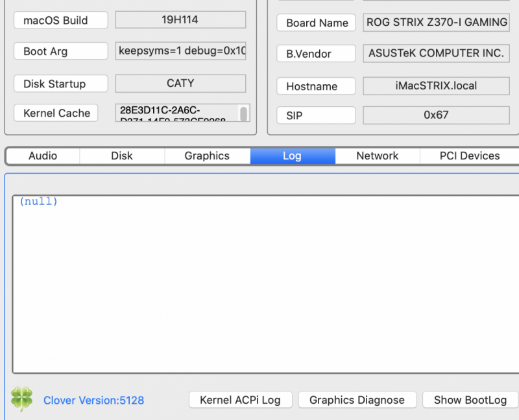Click the Hostname field iMacSTRIX.local
The image size is (519, 420).
[x=436, y=86]
